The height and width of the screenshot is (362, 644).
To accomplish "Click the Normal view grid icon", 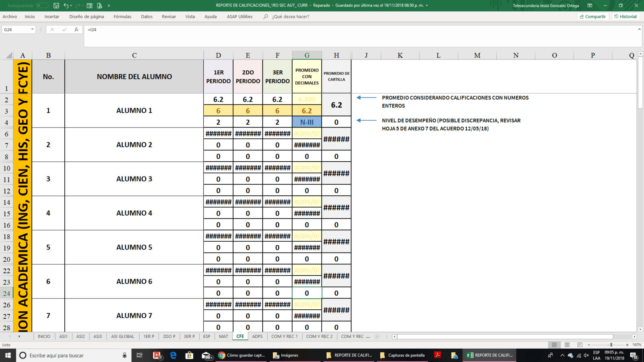I will pos(554,345).
